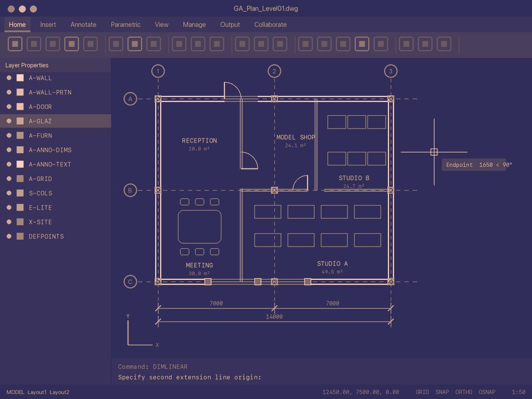This screenshot has width=532, height=399.
Task: Click the grid bubble labeled 2
Action: click(274, 71)
